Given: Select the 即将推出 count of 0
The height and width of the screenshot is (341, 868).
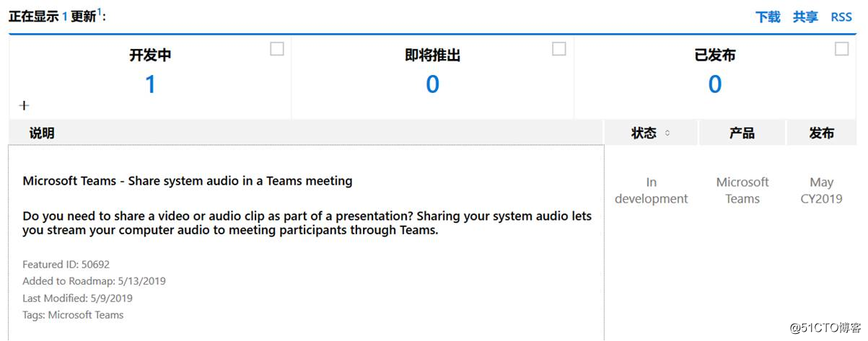Looking at the screenshot, I should pyautogui.click(x=432, y=84).
